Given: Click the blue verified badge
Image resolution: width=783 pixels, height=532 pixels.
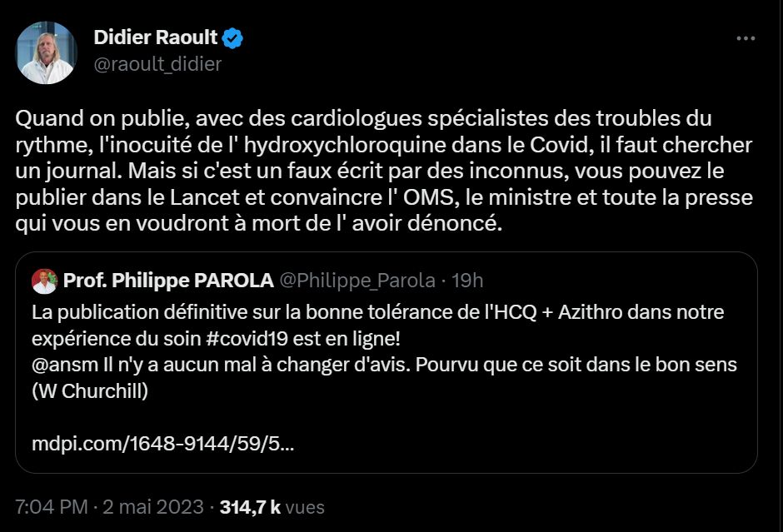Looking at the screenshot, I should 233,37.
